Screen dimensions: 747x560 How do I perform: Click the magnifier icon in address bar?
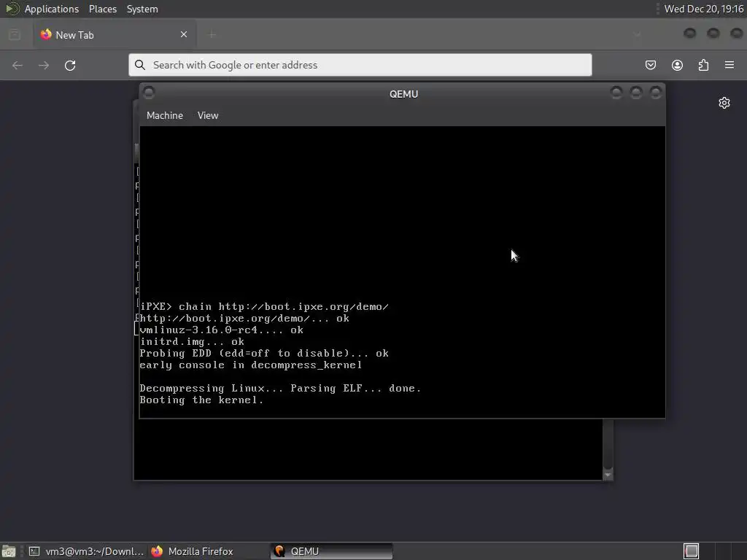139,65
